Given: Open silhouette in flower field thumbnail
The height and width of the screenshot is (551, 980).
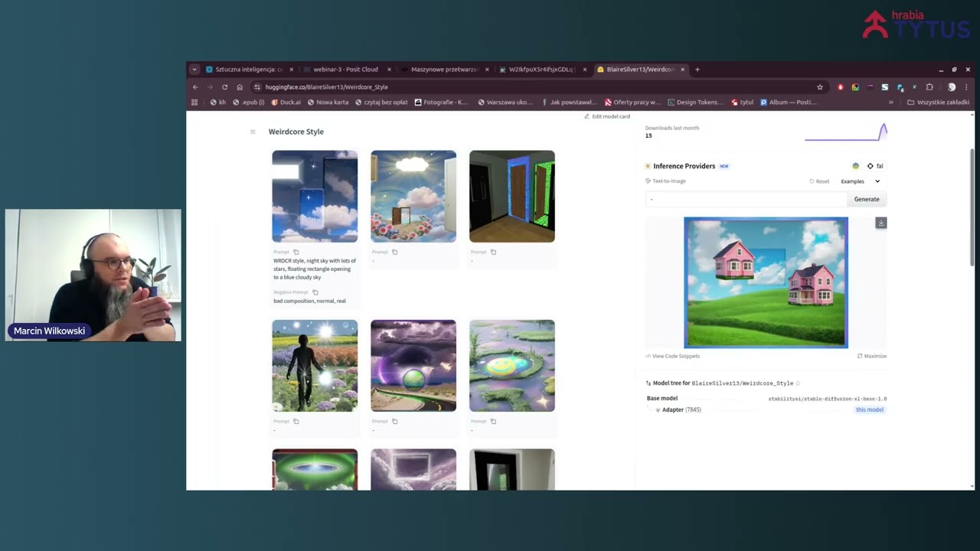Looking at the screenshot, I should [x=315, y=366].
